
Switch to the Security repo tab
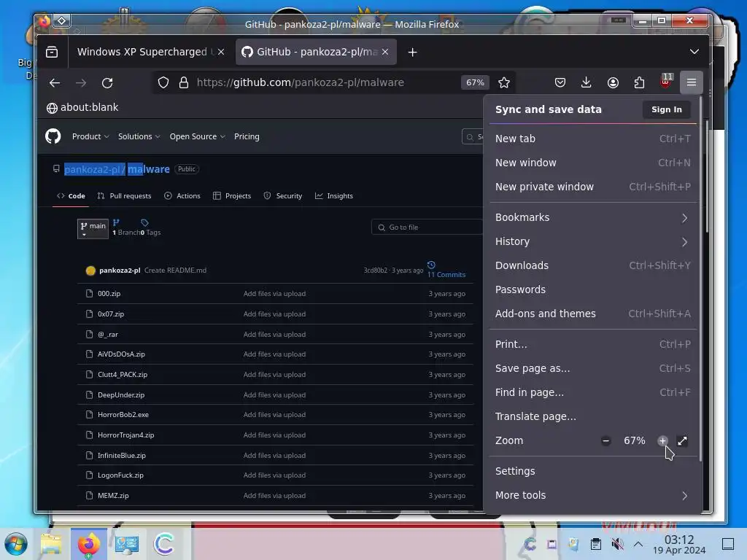pyautogui.click(x=283, y=195)
